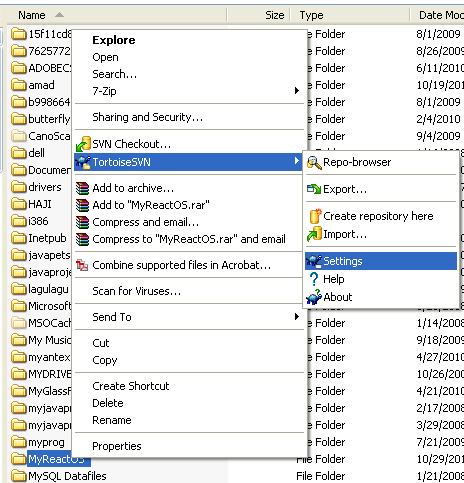The image size is (464, 483).
Task: Click the Import arrow icon
Action: click(x=314, y=234)
